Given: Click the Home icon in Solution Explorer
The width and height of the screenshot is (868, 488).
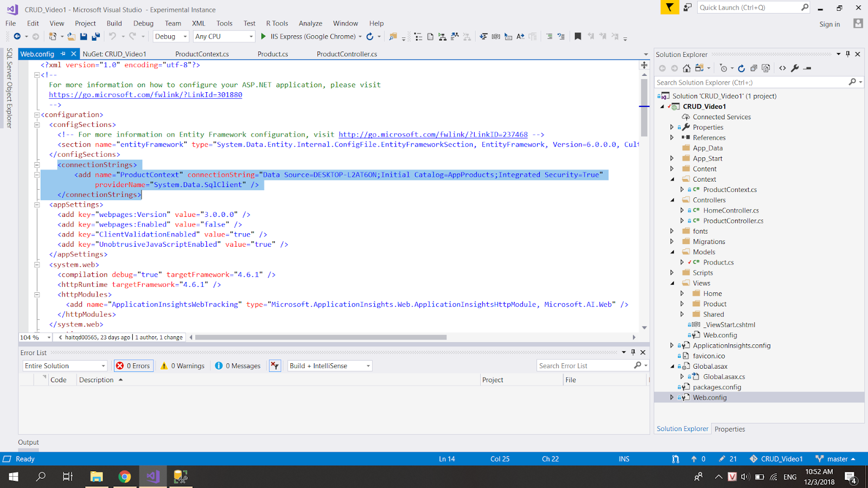Looking at the screenshot, I should coord(687,68).
